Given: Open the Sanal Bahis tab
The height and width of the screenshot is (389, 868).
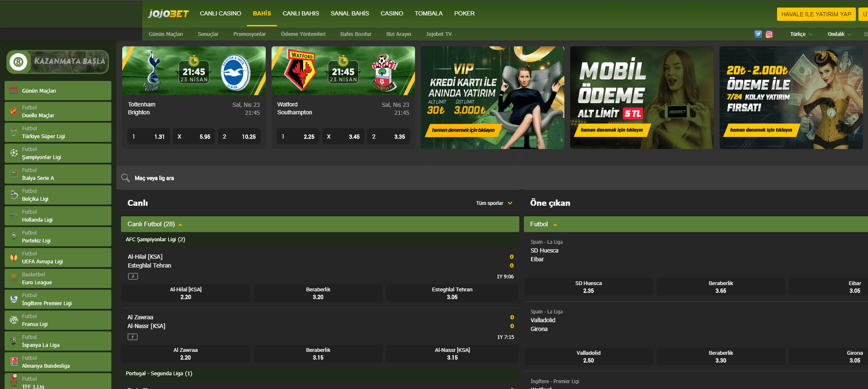Looking at the screenshot, I should coord(350,13).
